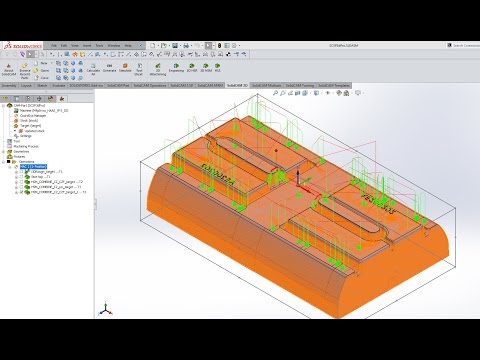Switch to the Sketch tab
The height and width of the screenshot is (360, 480).
tap(42, 86)
